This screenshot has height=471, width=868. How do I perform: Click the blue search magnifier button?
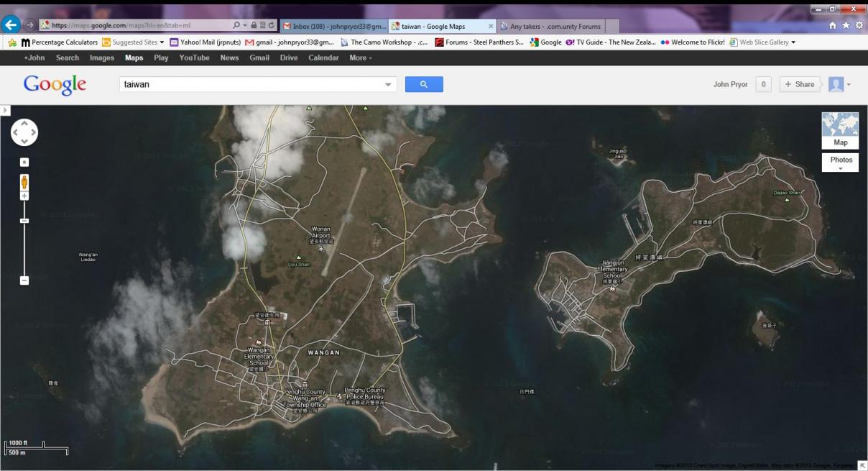click(x=424, y=85)
